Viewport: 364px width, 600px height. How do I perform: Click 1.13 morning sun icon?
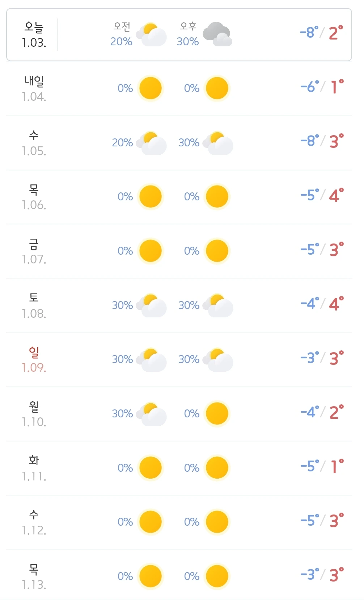click(x=151, y=576)
